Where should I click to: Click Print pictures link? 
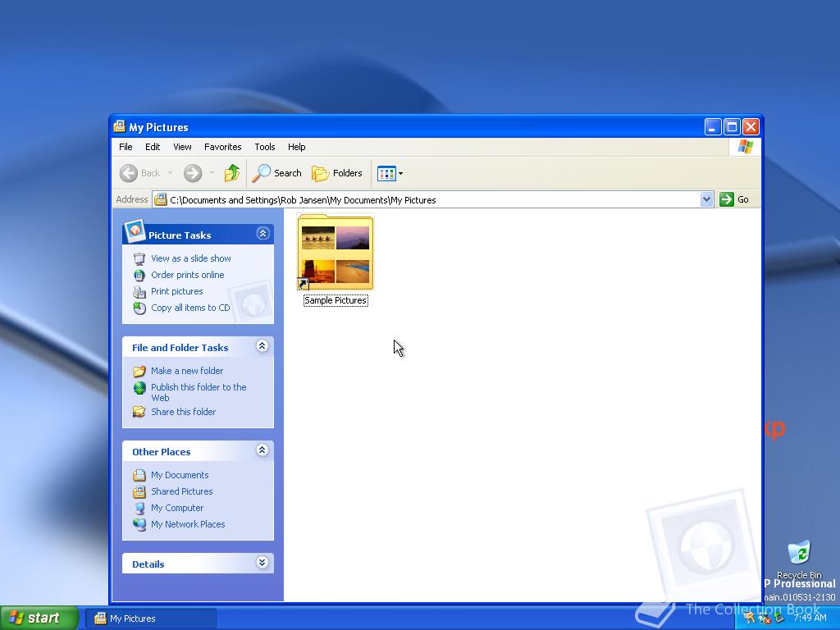(177, 291)
